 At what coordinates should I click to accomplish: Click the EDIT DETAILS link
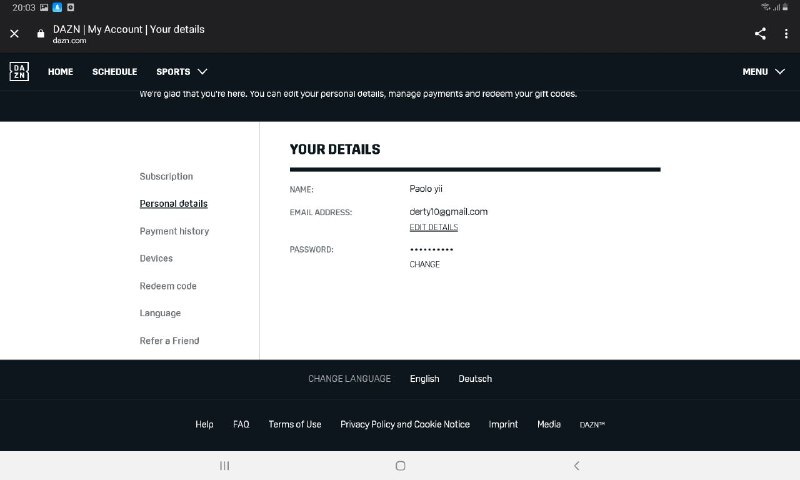pos(434,228)
